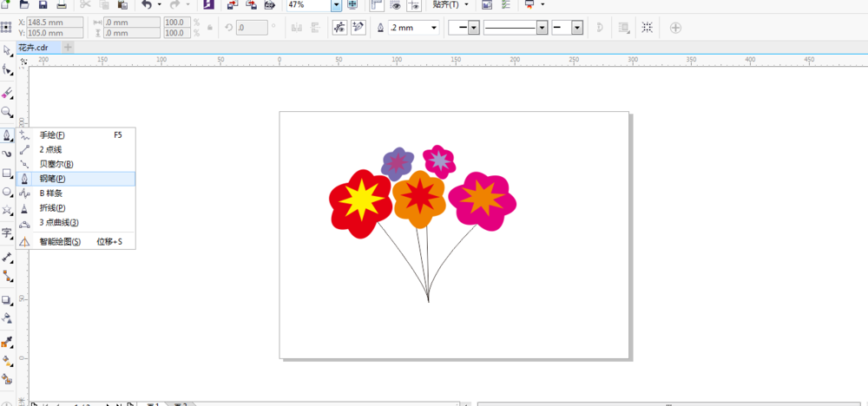Choose 智能绘图(S) from the flyout
The image size is (868, 406).
click(x=76, y=242)
